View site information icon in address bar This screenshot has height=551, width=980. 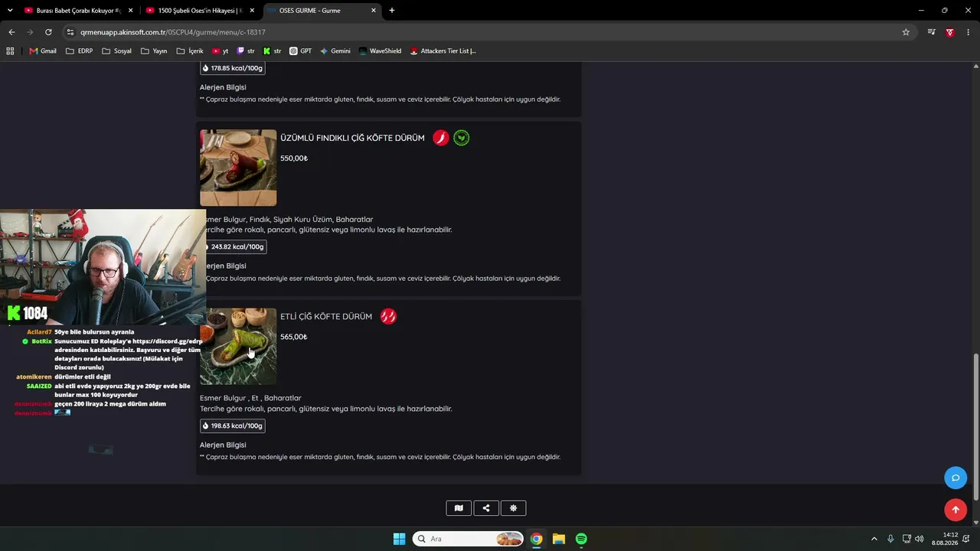[x=70, y=32]
